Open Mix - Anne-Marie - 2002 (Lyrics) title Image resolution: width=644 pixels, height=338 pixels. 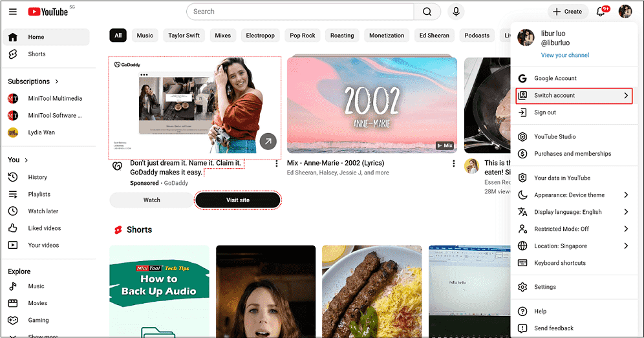[336, 163]
